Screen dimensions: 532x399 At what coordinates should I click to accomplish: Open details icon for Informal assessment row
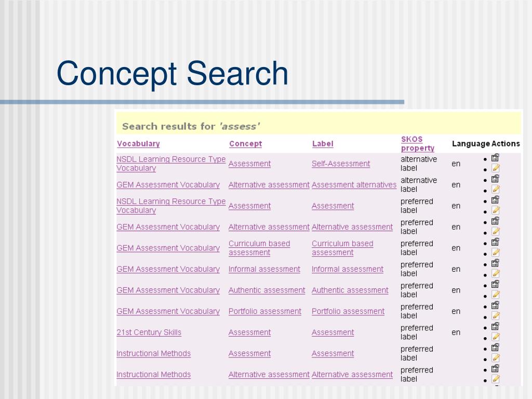[x=495, y=263]
